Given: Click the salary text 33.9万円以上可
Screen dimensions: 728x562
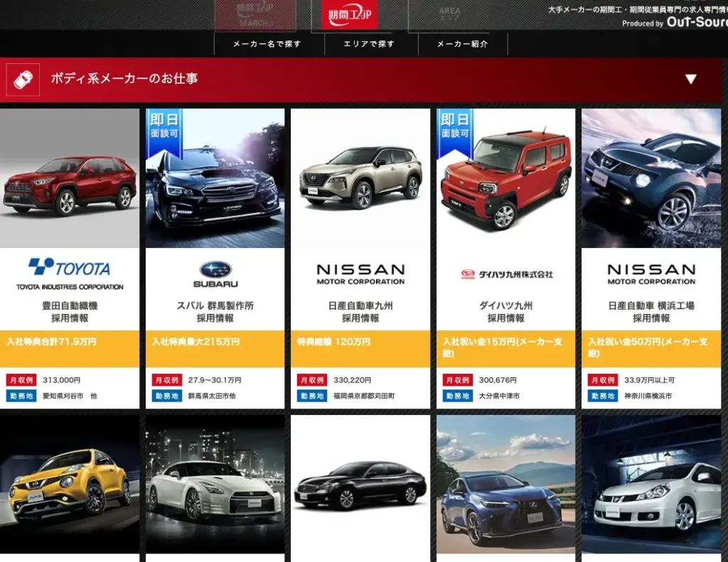Looking at the screenshot, I should click(650, 380).
